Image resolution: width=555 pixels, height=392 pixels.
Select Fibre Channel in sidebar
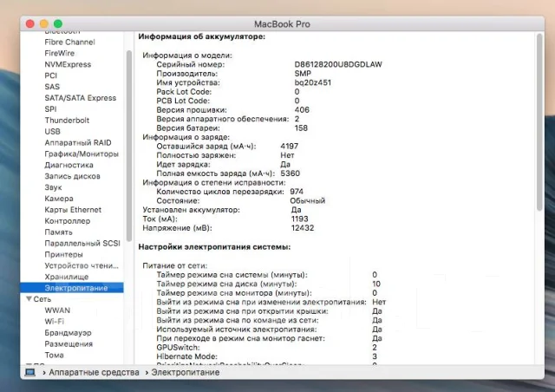click(69, 42)
